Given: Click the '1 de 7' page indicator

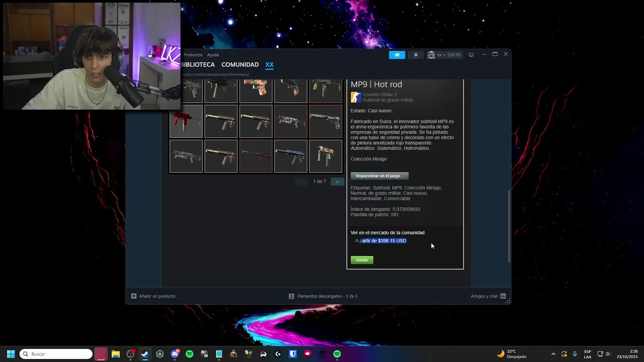Looking at the screenshot, I should [x=319, y=182].
